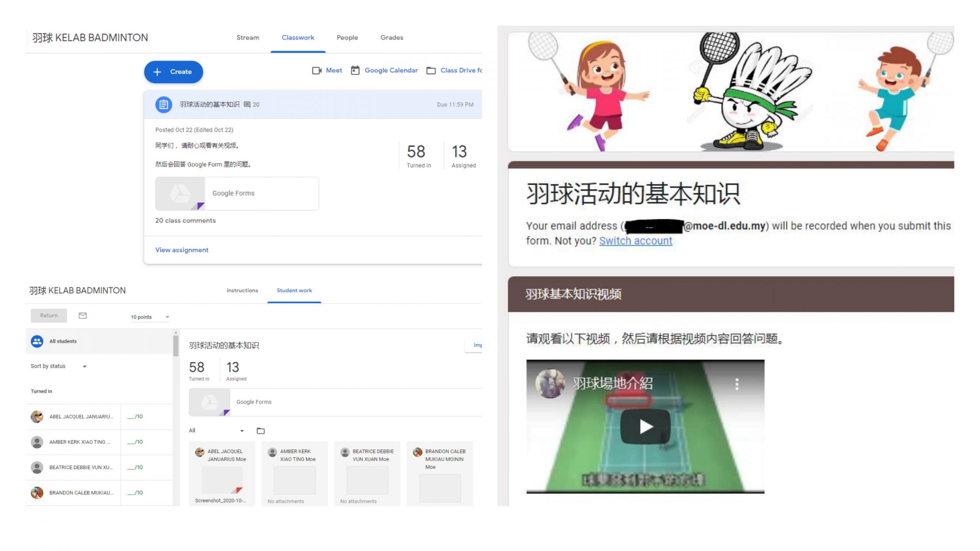980x551 pixels.
Task: Expand the All submissions filter dropdown
Action: coord(216,431)
